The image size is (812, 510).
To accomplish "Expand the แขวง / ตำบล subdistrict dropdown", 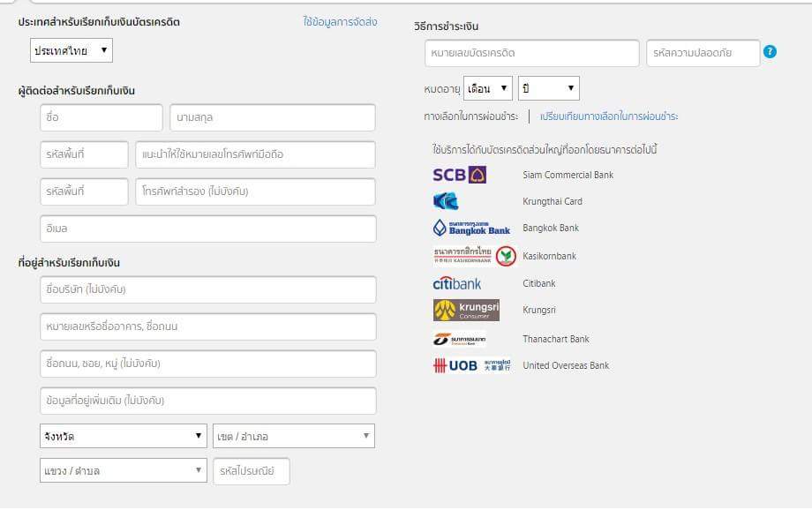I will [124, 471].
